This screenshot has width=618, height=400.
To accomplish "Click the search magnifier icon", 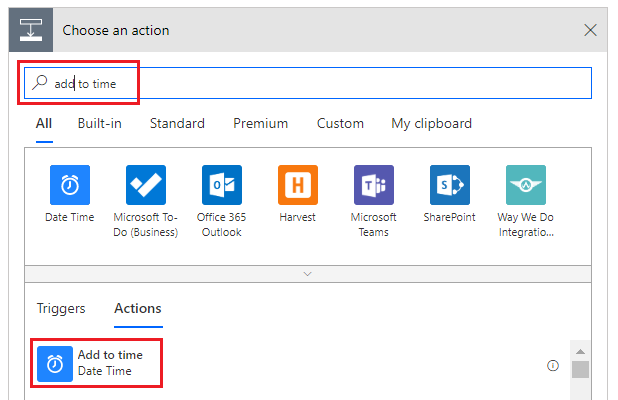I will pyautogui.click(x=40, y=83).
